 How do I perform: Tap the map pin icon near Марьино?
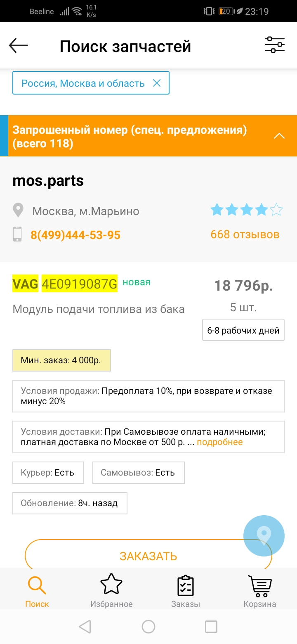(18, 211)
